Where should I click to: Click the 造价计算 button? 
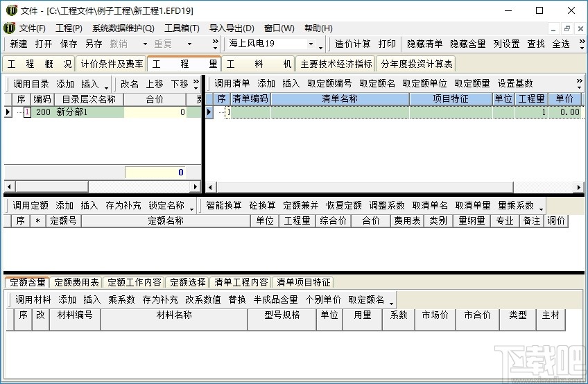pyautogui.click(x=352, y=44)
